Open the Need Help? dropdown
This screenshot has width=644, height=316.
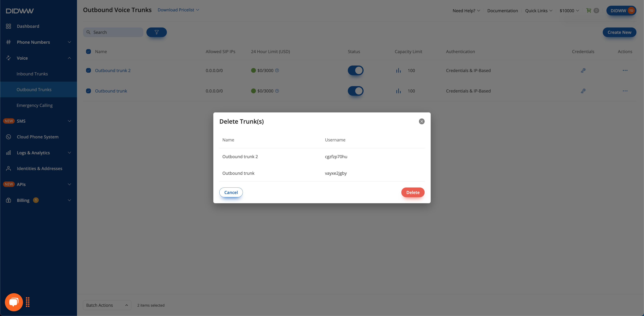pos(466,11)
